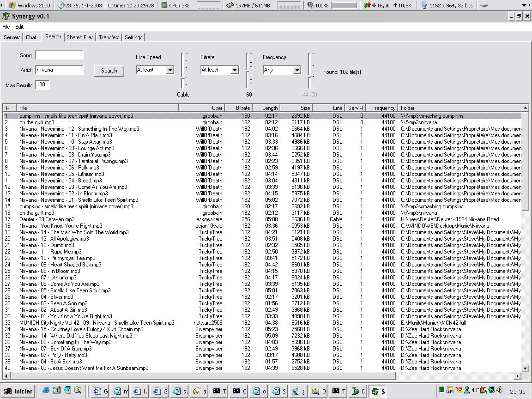This screenshot has height=399, width=532.
Task: Click the memory icon beside 197MB / 511MB
Action: pos(230,5)
